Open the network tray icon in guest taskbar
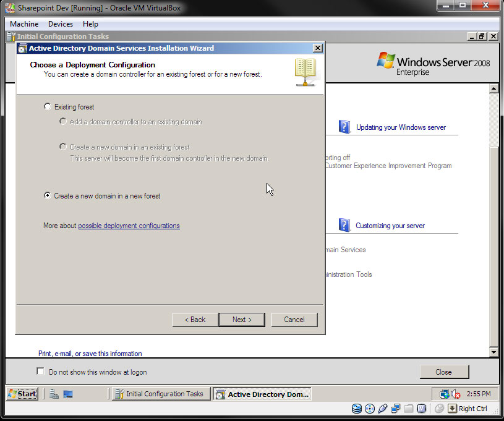504x421 pixels. coord(444,394)
